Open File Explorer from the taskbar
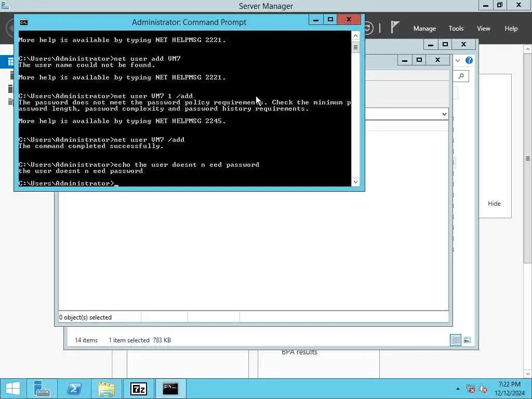The height and width of the screenshot is (399, 532). tap(107, 389)
